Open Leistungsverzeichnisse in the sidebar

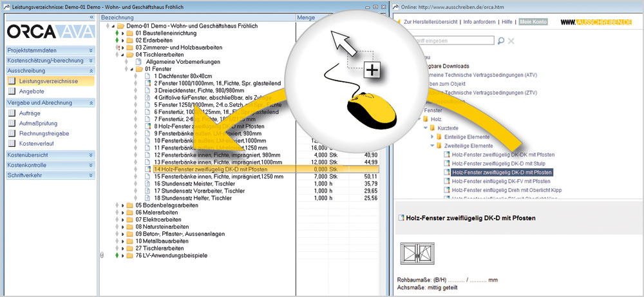48,81
